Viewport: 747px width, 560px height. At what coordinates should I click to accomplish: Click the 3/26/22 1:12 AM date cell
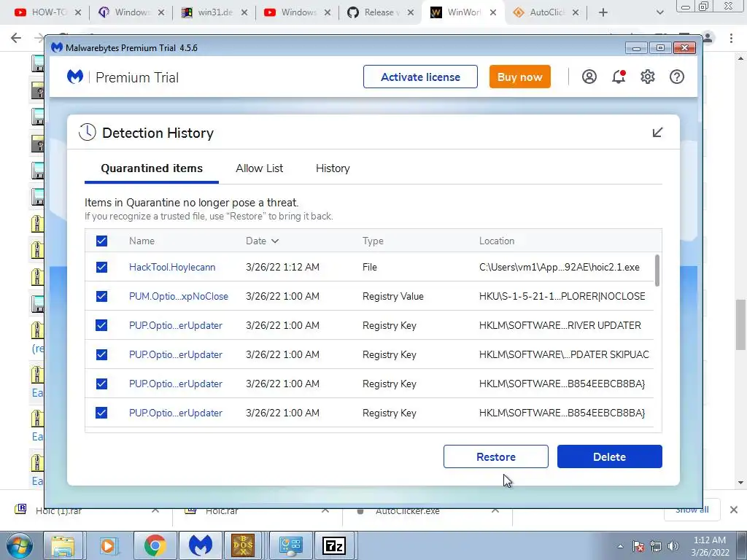click(x=282, y=267)
